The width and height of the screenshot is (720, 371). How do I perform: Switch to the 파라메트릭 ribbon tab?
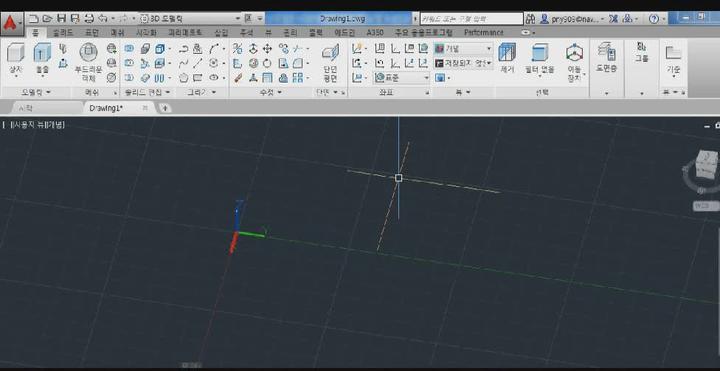[x=185, y=33]
